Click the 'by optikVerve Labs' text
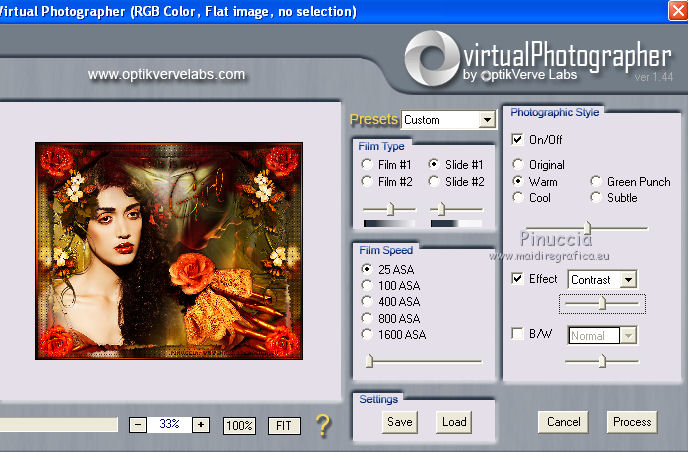 pyautogui.click(x=520, y=75)
